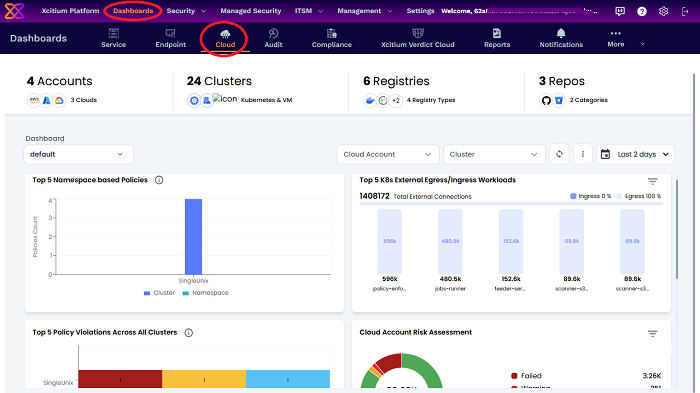Open the Notifications bell icon
The height and width of the screenshot is (393, 700).
tap(561, 33)
